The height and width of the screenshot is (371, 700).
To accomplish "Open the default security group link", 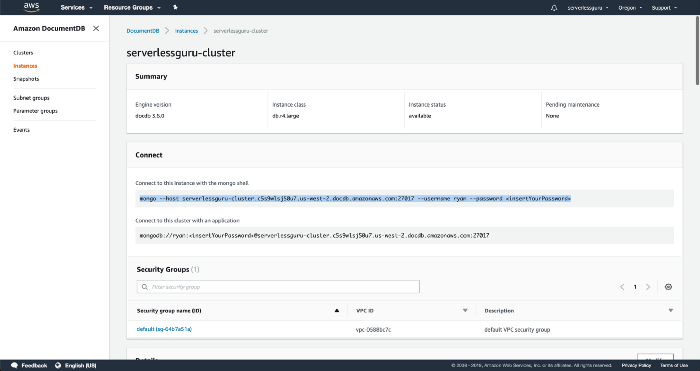I will pos(164,329).
